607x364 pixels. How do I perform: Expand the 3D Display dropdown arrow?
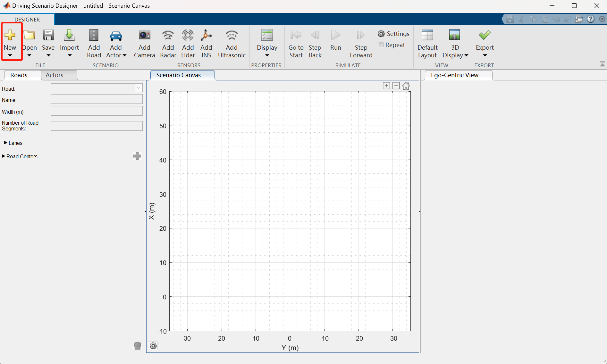pyautogui.click(x=466, y=55)
